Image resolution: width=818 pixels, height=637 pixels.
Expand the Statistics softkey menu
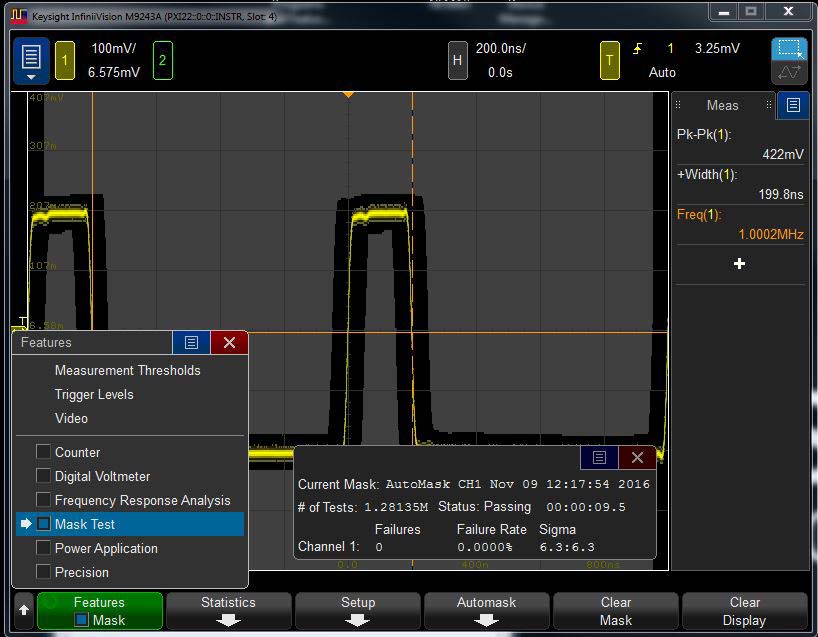pyautogui.click(x=228, y=611)
